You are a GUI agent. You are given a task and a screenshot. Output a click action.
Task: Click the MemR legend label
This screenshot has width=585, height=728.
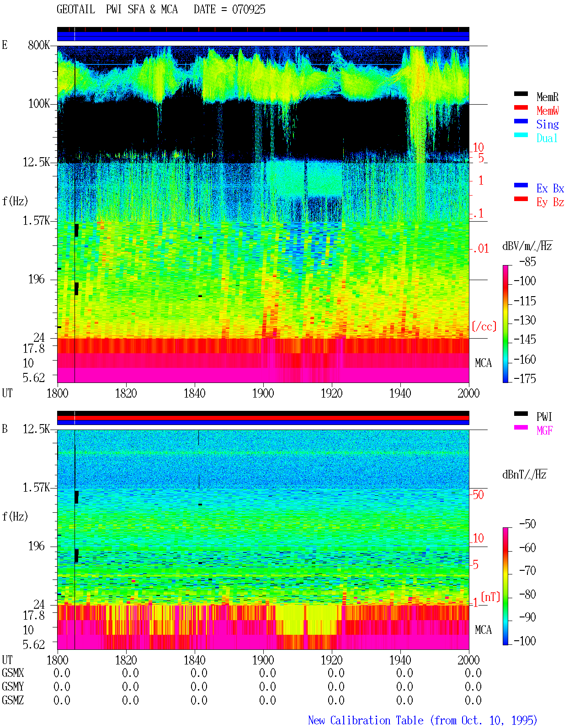(x=548, y=97)
